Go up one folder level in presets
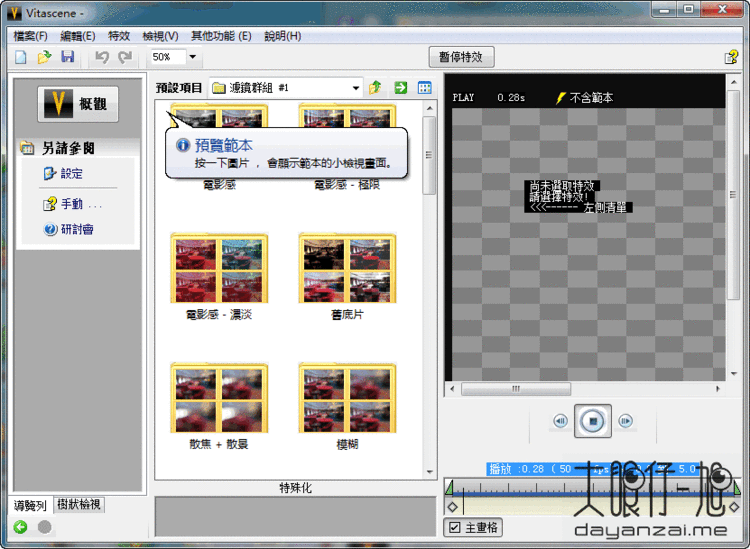 click(x=375, y=88)
